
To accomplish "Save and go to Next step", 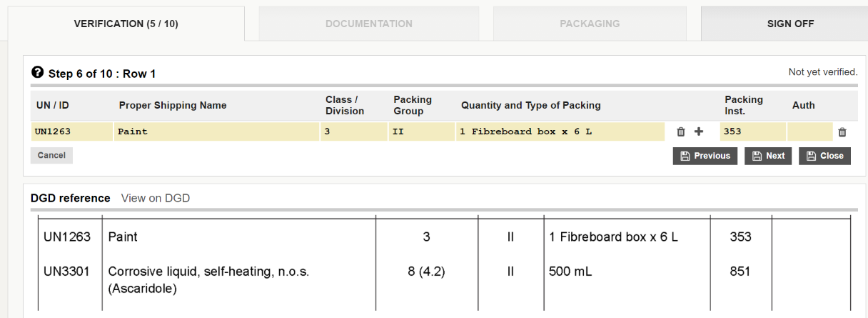I will tap(768, 156).
